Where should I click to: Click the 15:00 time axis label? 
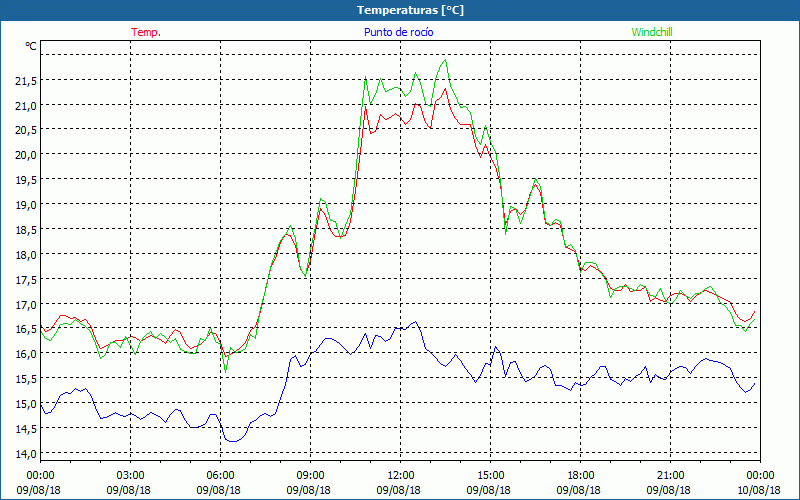tap(490, 476)
